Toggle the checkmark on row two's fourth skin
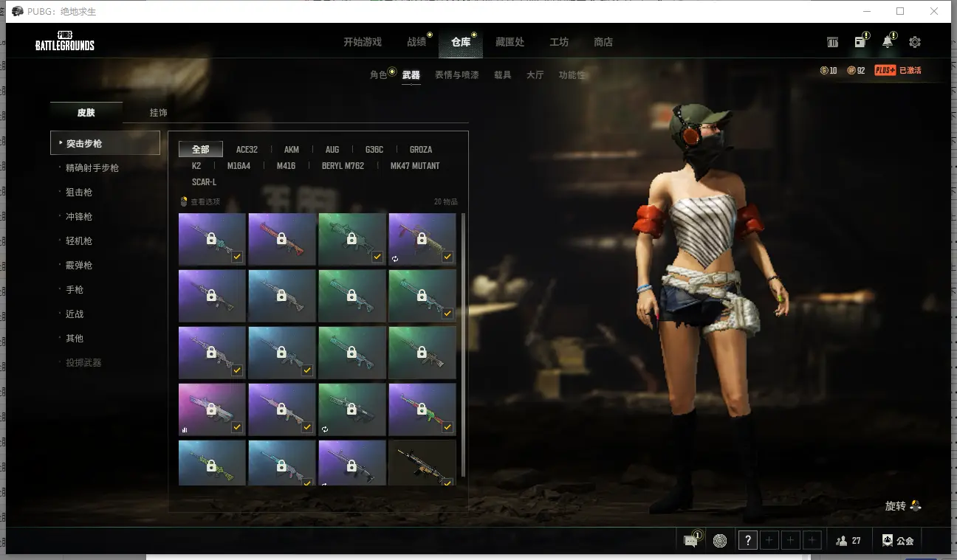The height and width of the screenshot is (560, 957). click(447, 314)
